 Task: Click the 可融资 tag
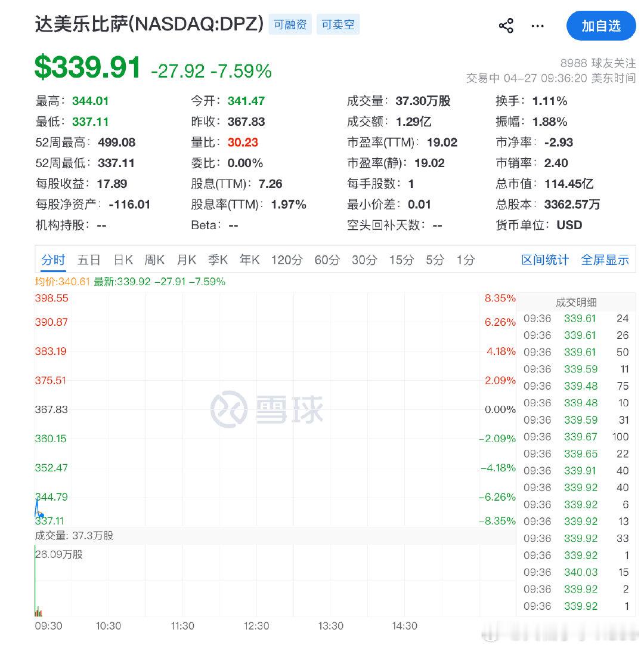tap(290, 24)
